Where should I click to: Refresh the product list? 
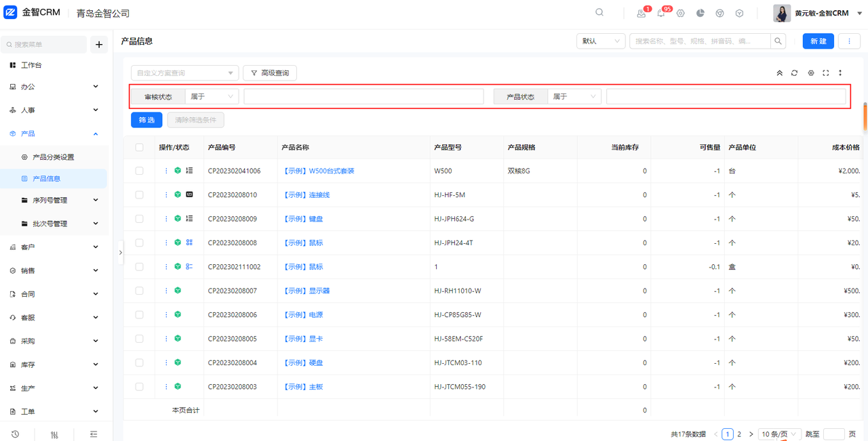point(795,73)
